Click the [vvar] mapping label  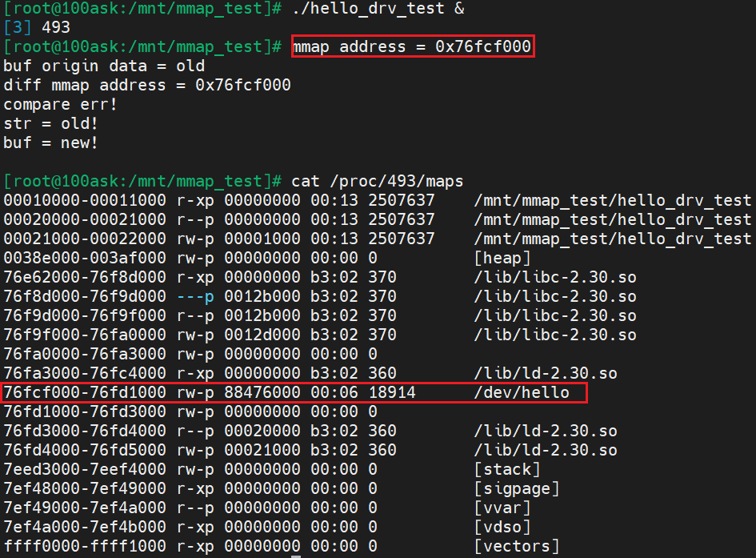[502, 508]
